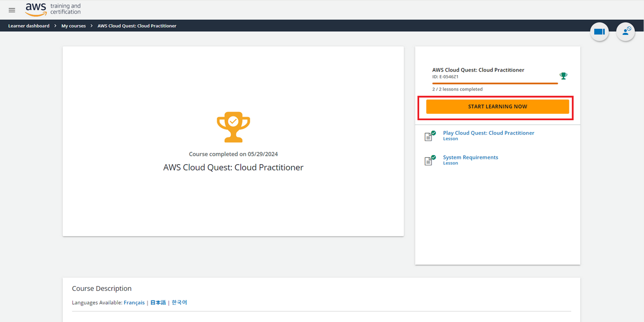The height and width of the screenshot is (322, 644).
Task: Open the hamburger navigation menu
Action: point(12,10)
